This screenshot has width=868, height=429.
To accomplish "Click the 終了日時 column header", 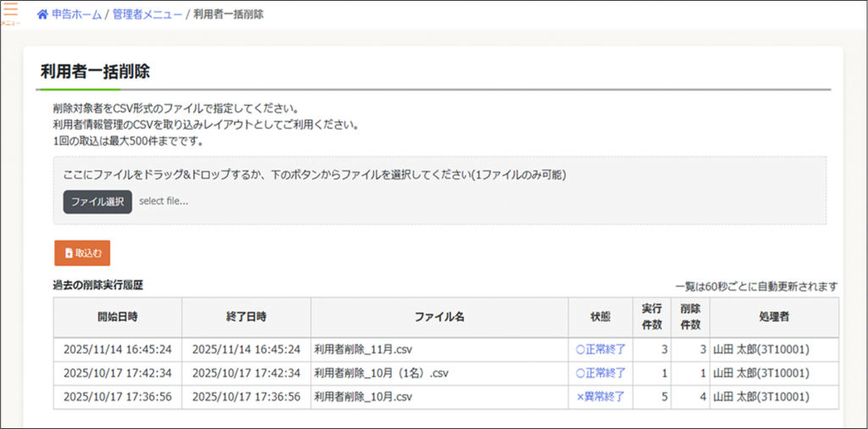I will (x=246, y=316).
